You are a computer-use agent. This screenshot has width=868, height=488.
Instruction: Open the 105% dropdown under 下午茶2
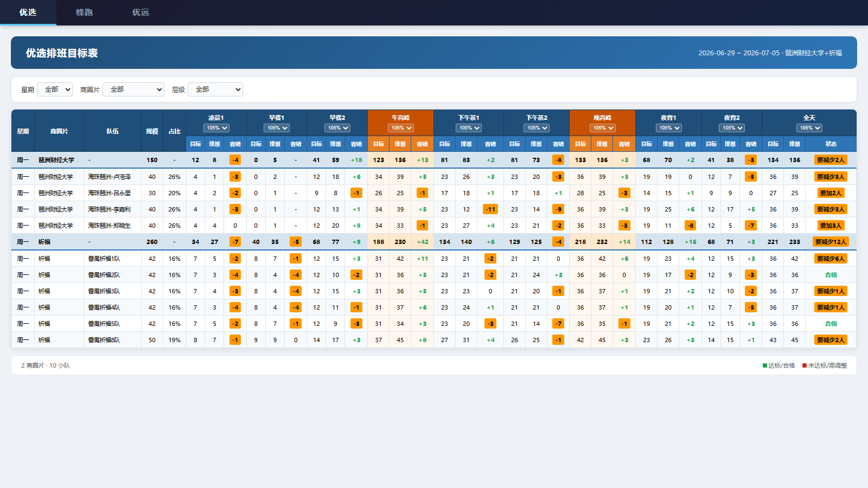[537, 128]
